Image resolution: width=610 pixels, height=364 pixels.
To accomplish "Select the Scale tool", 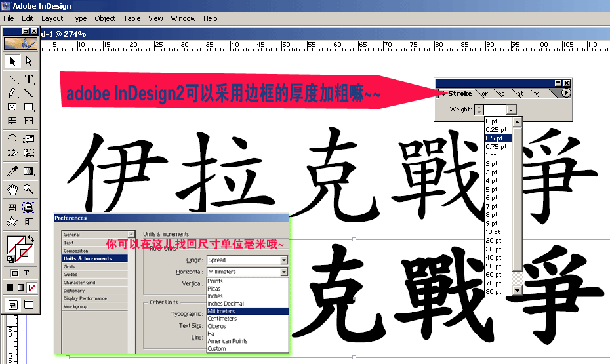I will click(29, 138).
